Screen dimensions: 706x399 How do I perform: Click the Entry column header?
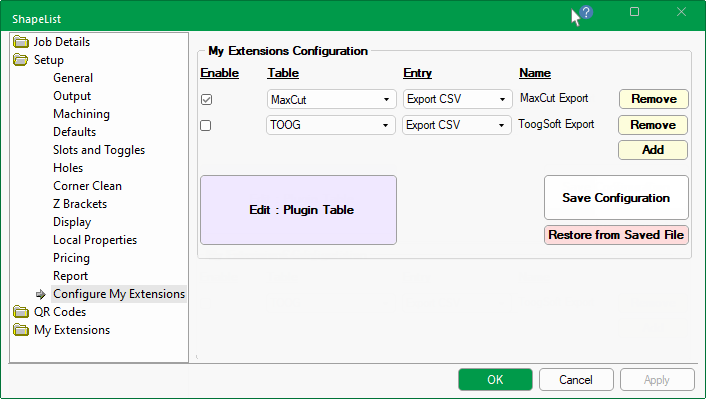(x=417, y=73)
